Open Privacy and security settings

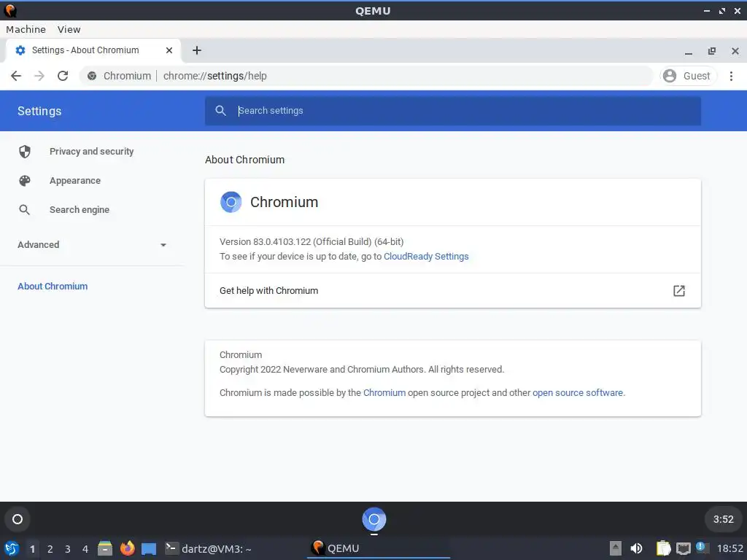point(91,152)
